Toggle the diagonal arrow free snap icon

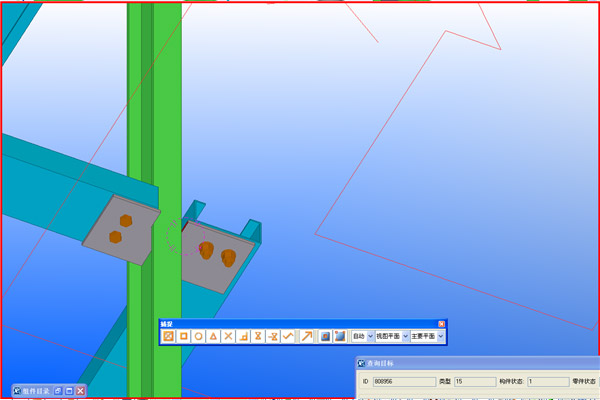[x=307, y=336]
